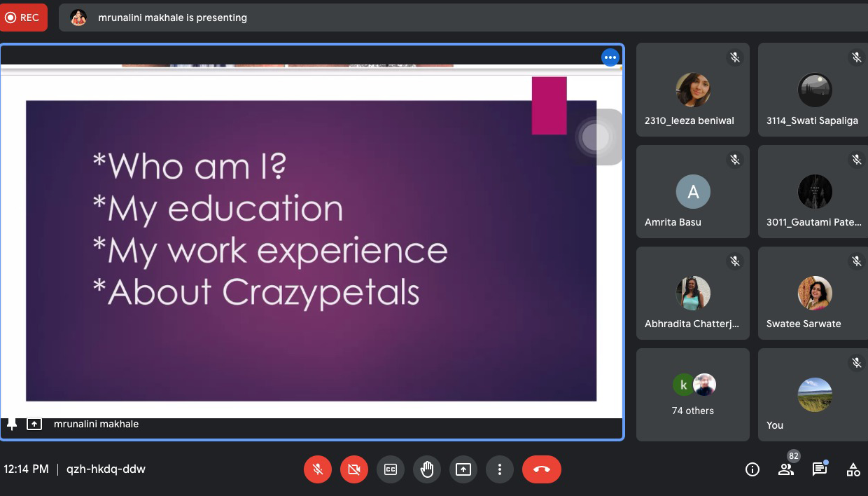Viewport: 868px width, 496px height.
Task: Click the meeting code qzh-hkdq-ddw
Action: (x=106, y=469)
